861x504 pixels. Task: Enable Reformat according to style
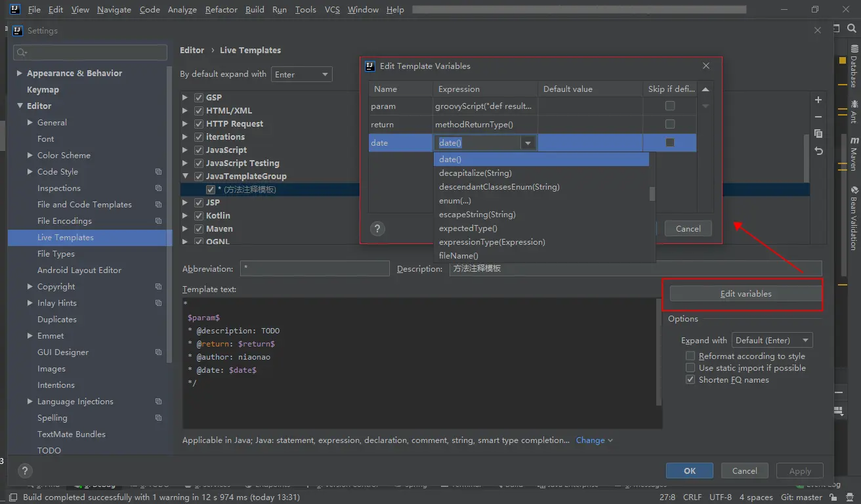pyautogui.click(x=690, y=356)
